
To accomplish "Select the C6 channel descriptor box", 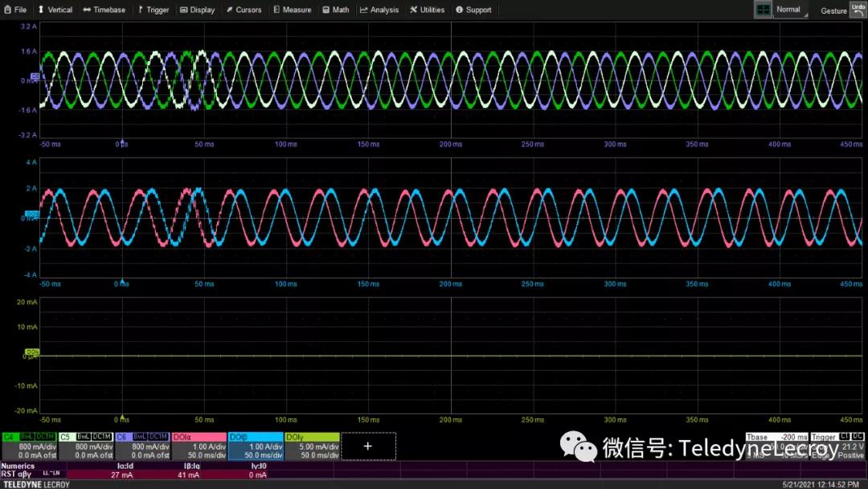I will coord(141,446).
